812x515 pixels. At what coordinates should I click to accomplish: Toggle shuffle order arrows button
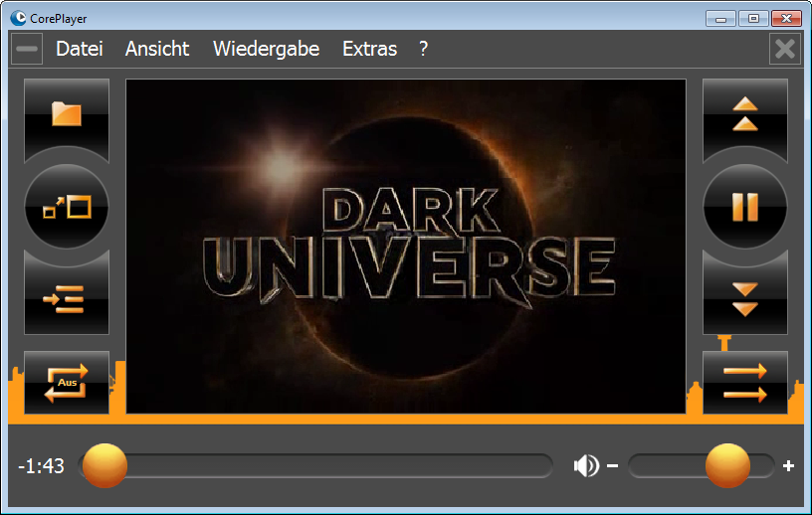coord(745,383)
